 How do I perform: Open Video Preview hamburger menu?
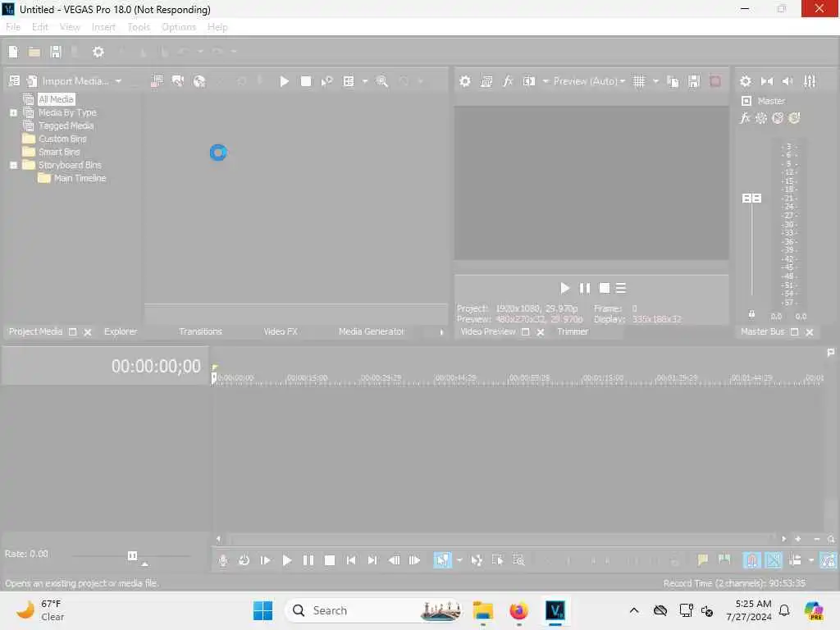click(x=621, y=288)
